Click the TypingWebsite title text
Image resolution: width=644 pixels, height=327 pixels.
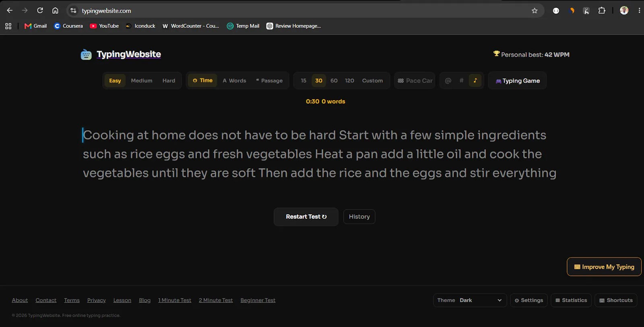129,54
